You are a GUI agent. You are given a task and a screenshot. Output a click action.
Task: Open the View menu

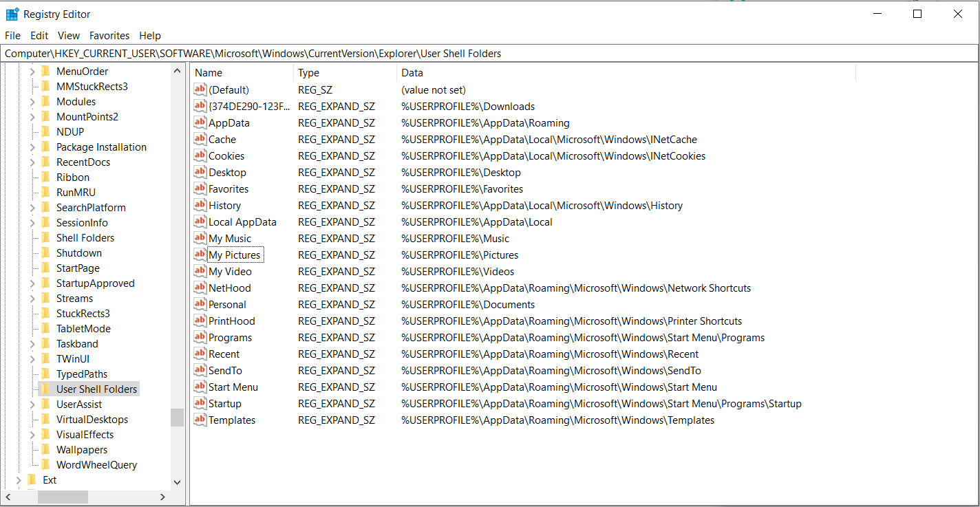coord(69,36)
